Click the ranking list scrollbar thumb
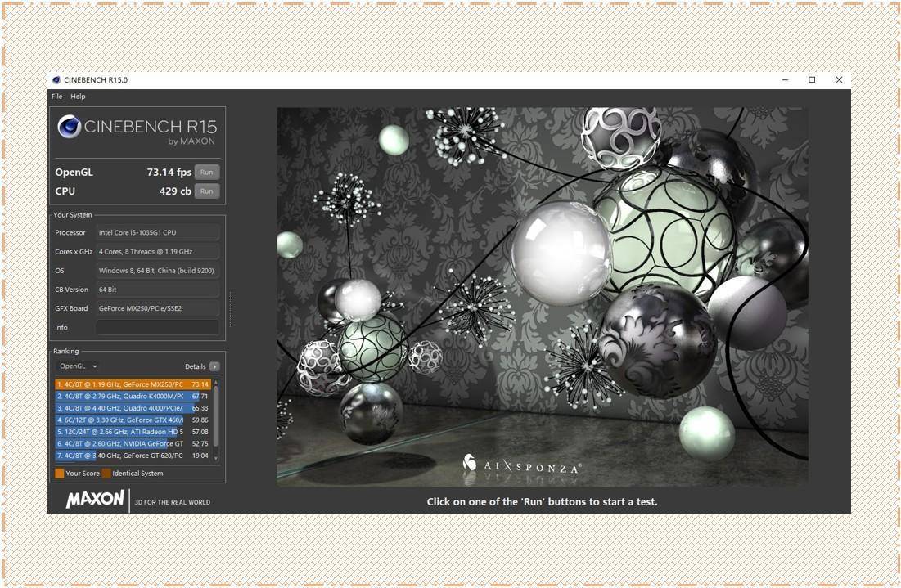This screenshot has height=588, width=901. coord(216,415)
